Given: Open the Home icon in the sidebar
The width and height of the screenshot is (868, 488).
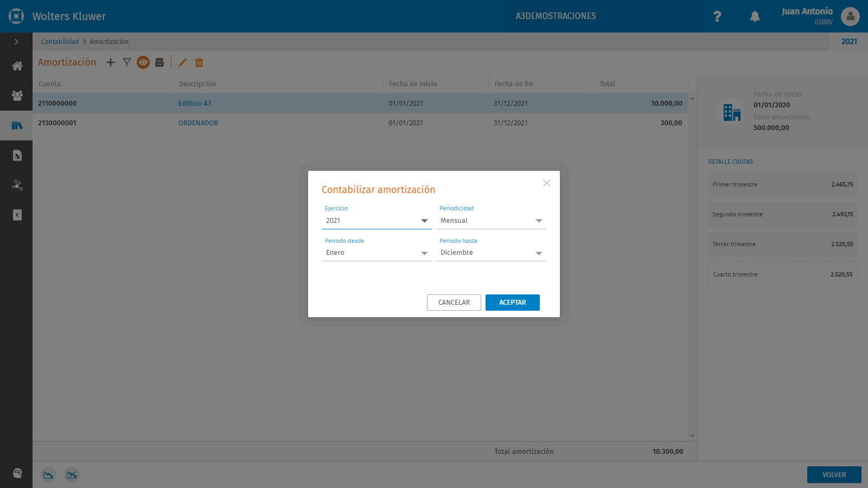Looking at the screenshot, I should tap(17, 66).
